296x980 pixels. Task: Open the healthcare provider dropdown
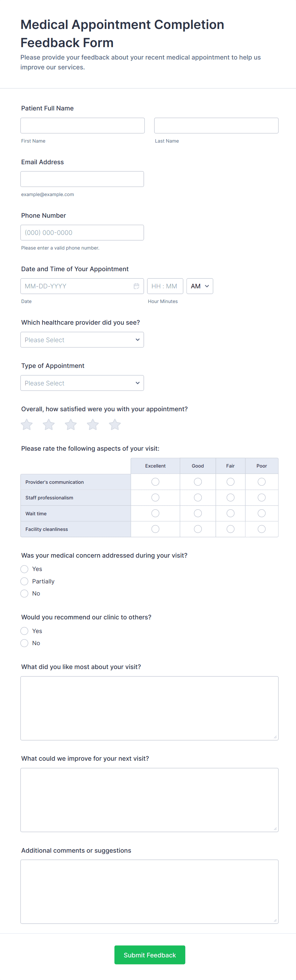click(x=82, y=340)
